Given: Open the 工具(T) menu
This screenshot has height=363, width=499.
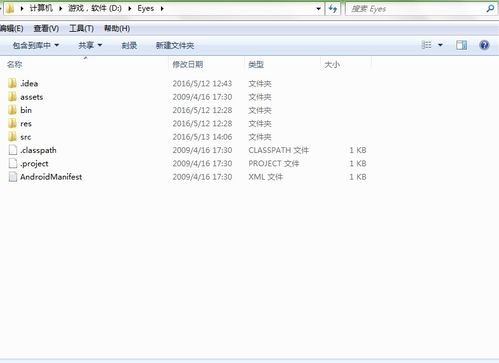Looking at the screenshot, I should pyautogui.click(x=81, y=29).
